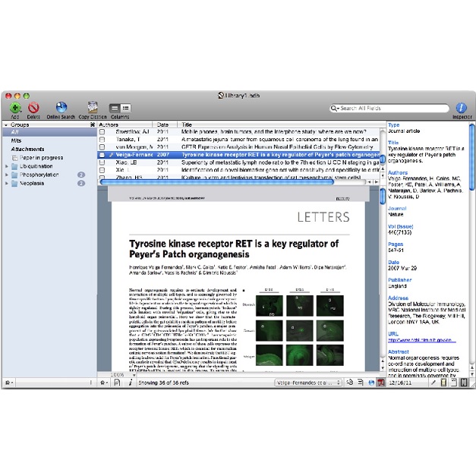Check the box for Swerdlow, AJ reference
The image size is (476, 476).
102,132
